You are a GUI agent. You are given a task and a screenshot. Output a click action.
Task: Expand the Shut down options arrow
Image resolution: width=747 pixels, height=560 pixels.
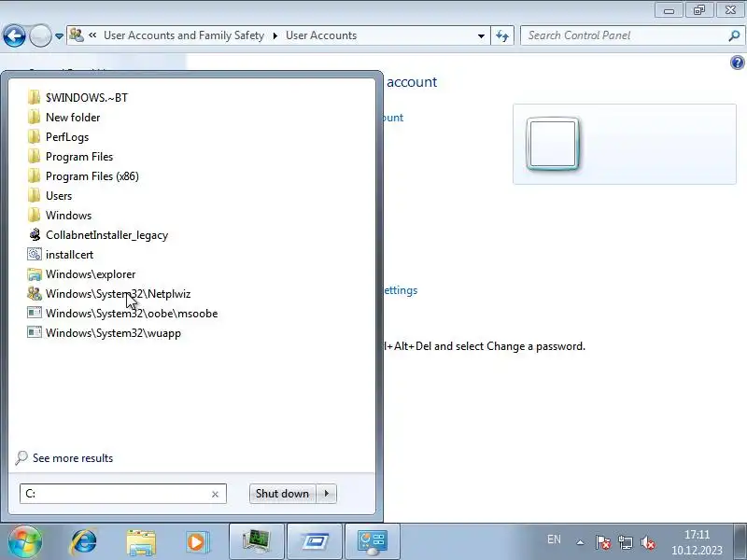pos(327,494)
